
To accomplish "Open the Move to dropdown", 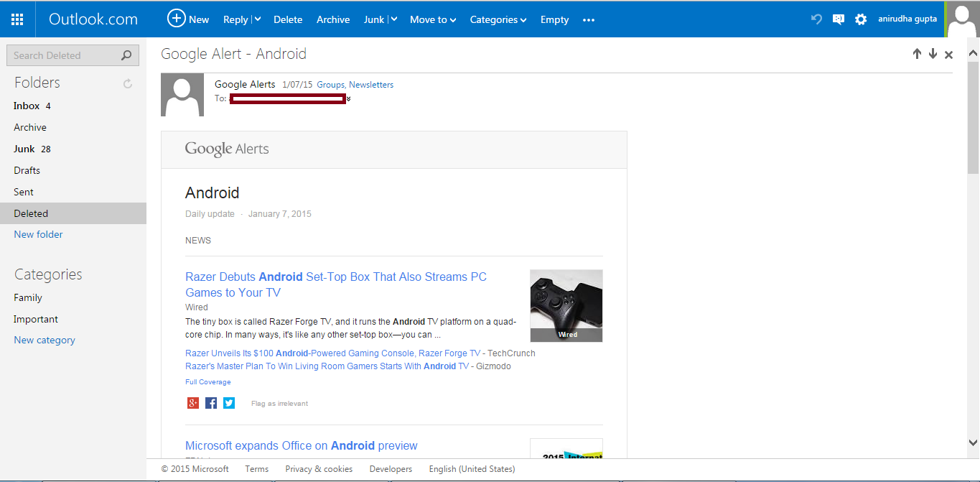I will [x=433, y=19].
